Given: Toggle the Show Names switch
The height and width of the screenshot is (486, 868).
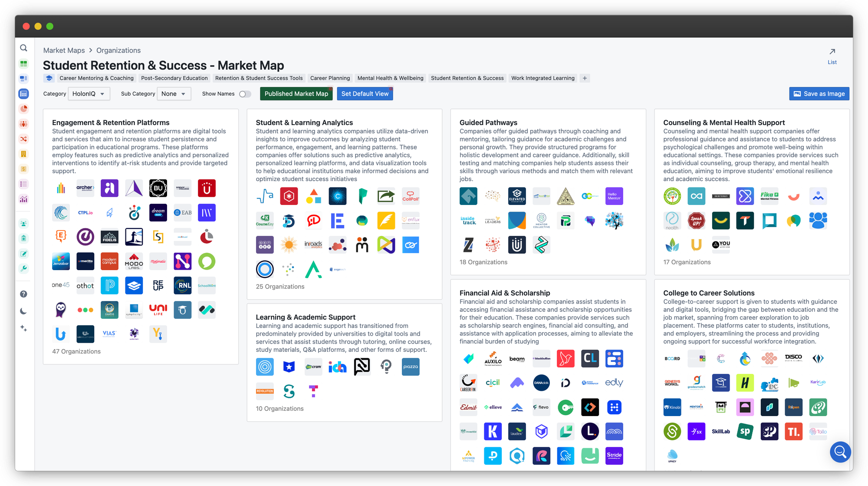Looking at the screenshot, I should point(245,94).
